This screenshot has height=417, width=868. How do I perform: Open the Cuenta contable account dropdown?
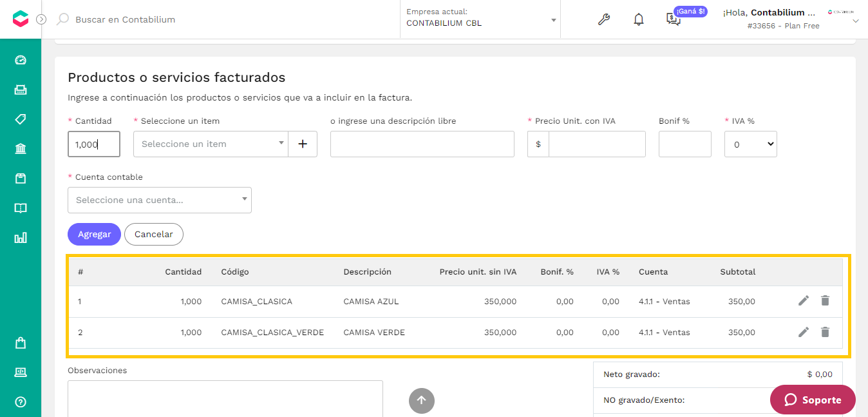(160, 200)
